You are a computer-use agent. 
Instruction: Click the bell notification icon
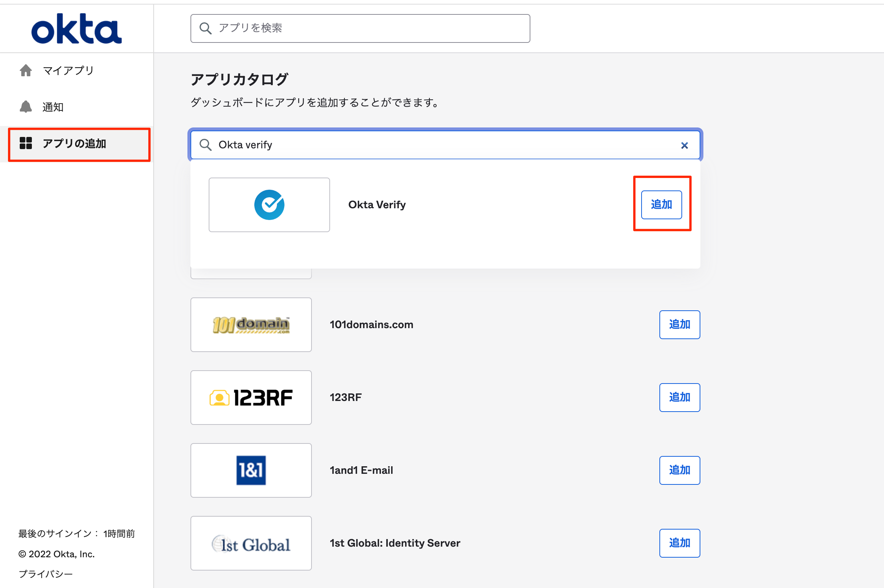[x=26, y=107]
